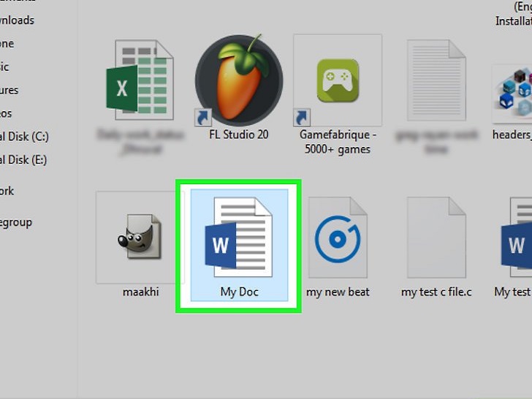The height and width of the screenshot is (399, 532).
Task: Click the maakhi file name label
Action: 140,292
